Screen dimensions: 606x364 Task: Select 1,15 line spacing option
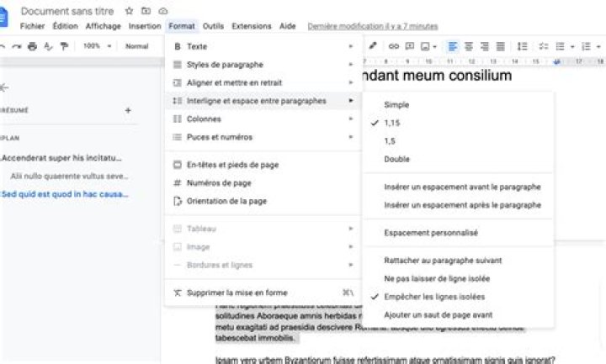point(391,123)
